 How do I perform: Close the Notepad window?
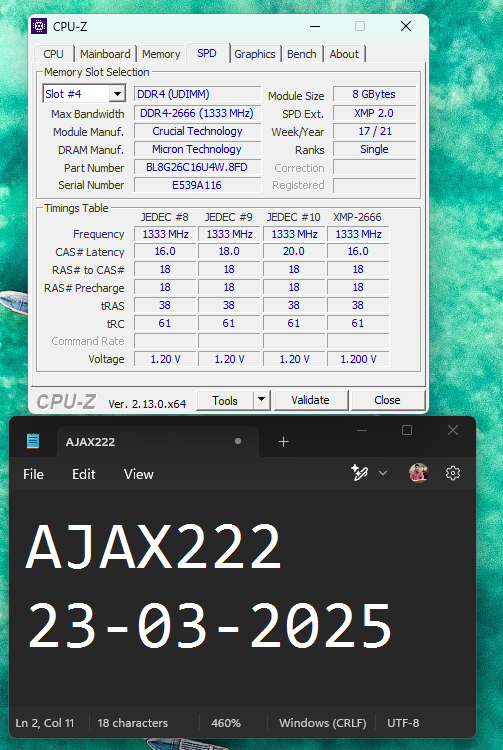[x=453, y=430]
